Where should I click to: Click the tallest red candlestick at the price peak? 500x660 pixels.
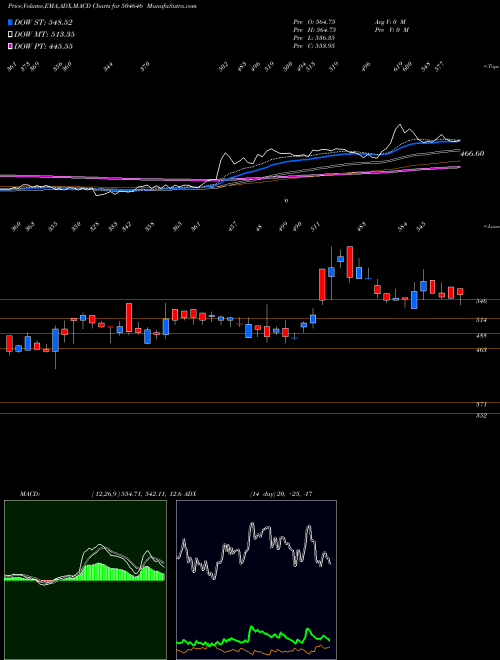tap(349, 262)
